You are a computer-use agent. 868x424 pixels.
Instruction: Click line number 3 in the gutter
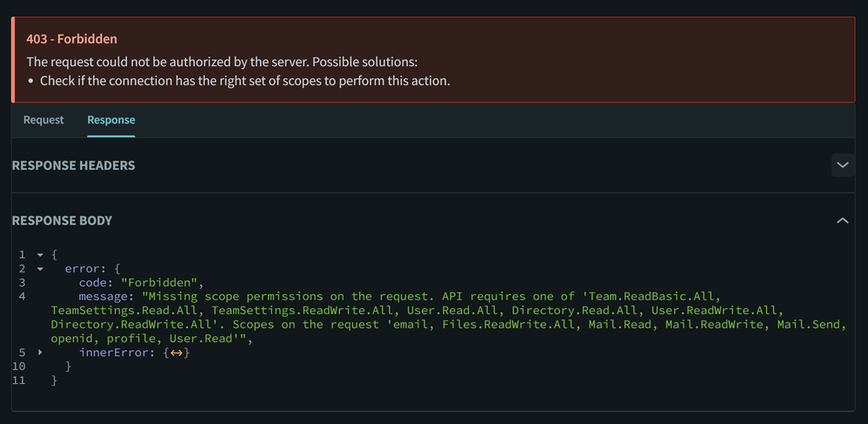22,283
